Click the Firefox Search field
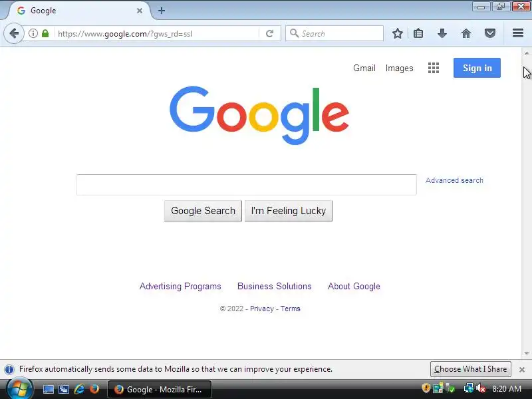The image size is (532, 399). [334, 34]
